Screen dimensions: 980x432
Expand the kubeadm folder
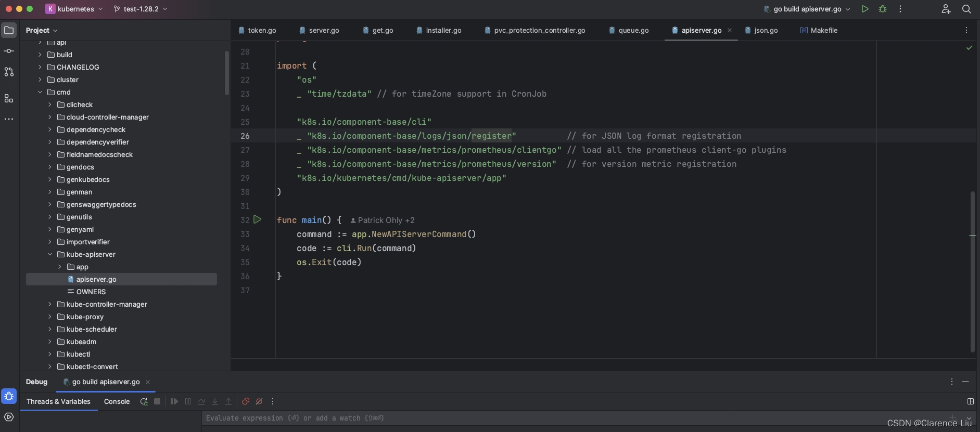[50, 342]
